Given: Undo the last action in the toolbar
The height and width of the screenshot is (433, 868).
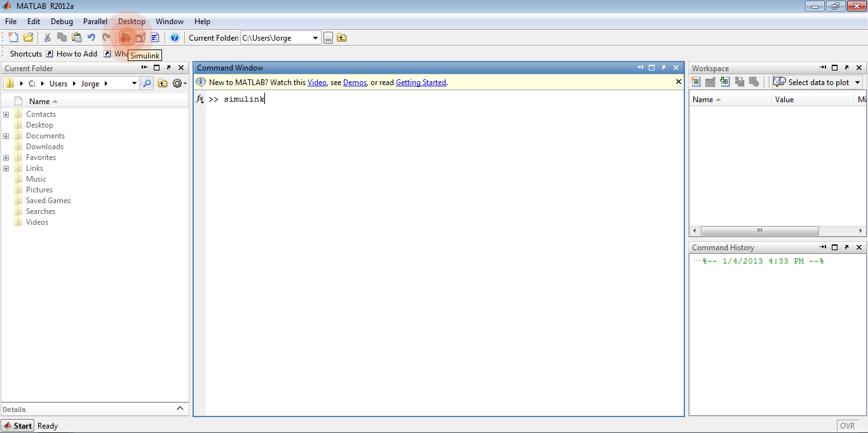Looking at the screenshot, I should click(92, 37).
